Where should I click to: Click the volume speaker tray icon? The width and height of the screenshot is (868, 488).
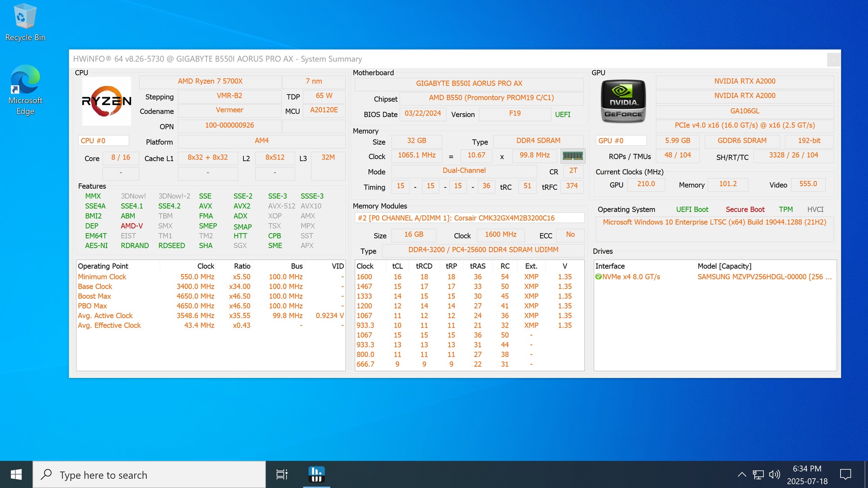(774, 475)
